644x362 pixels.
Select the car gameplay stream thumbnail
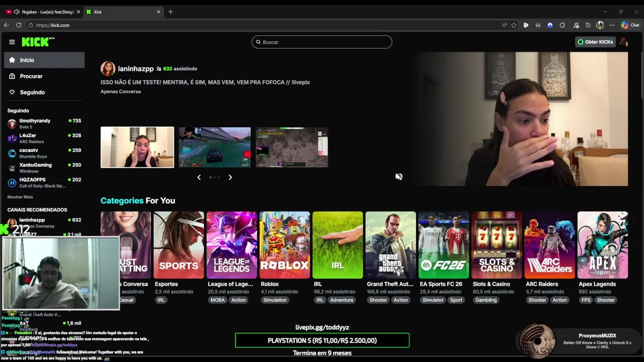point(215,147)
